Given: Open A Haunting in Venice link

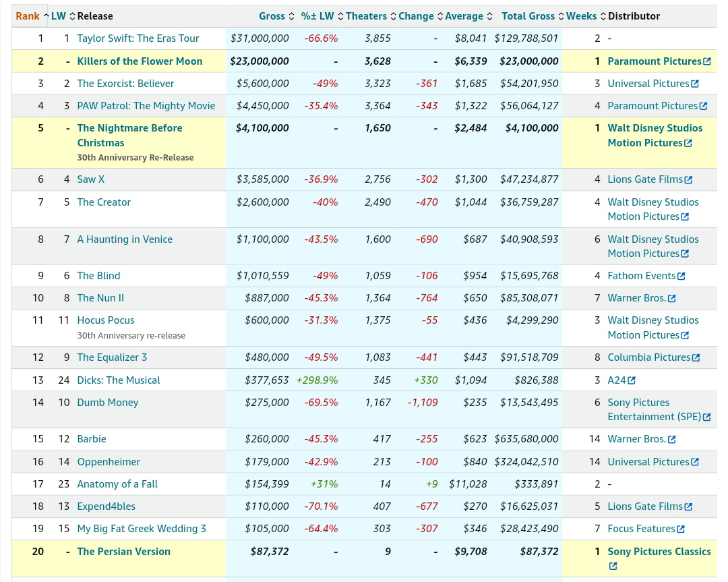Looking at the screenshot, I should [x=125, y=239].
